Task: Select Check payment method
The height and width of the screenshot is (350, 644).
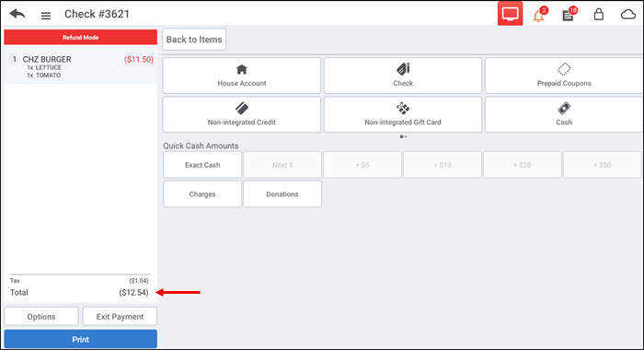Action: click(x=403, y=76)
